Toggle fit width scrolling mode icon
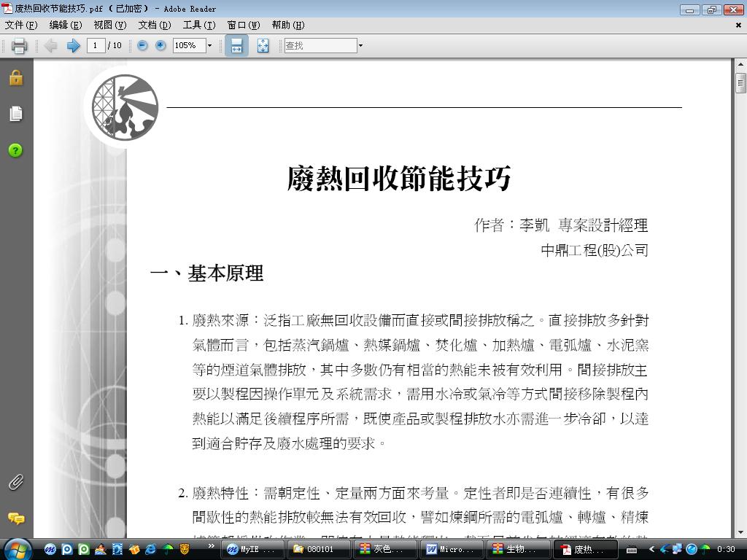Viewport: 747px width, 560px height. (236, 46)
